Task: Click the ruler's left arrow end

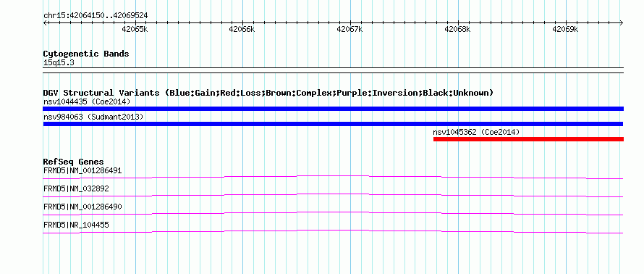Action: point(45,22)
